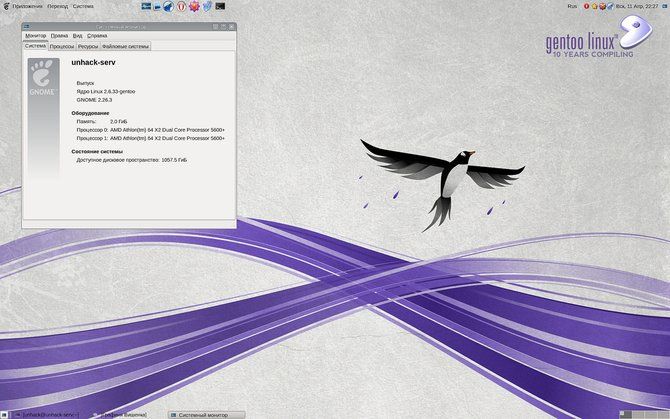This screenshot has height=419, width=670.
Task: Switch to the Ресурсы tab
Action: pos(88,46)
